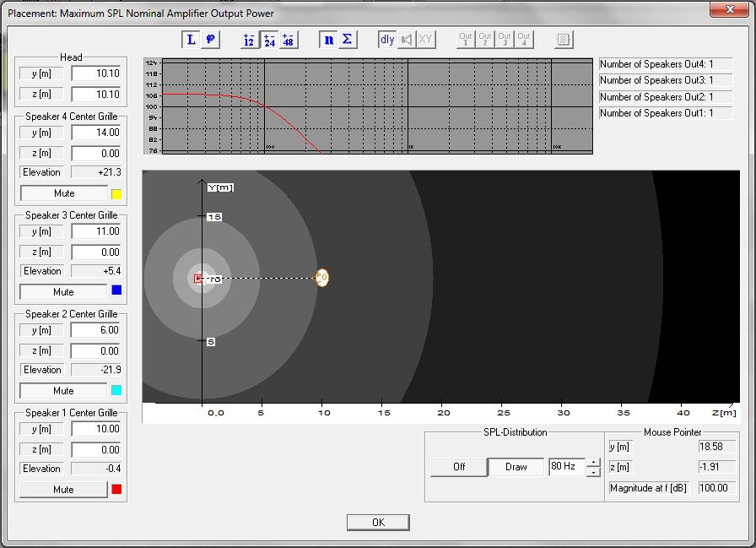The image size is (756, 548).
Task: Click the listener head icon in the plot
Action: (x=321, y=277)
